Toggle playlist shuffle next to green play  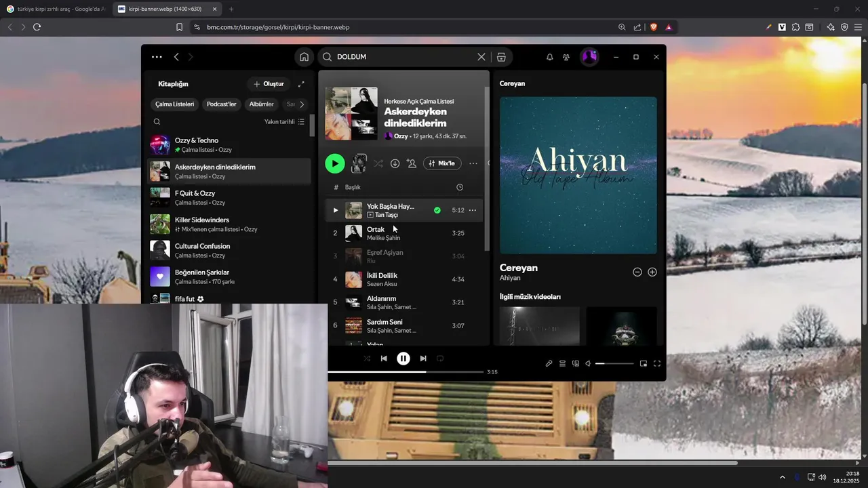tap(378, 163)
